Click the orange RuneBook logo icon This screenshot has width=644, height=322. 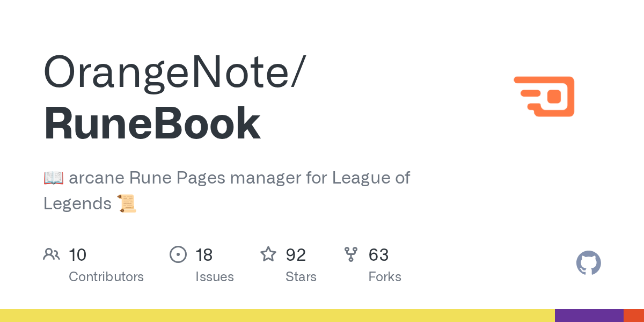pyautogui.click(x=544, y=97)
